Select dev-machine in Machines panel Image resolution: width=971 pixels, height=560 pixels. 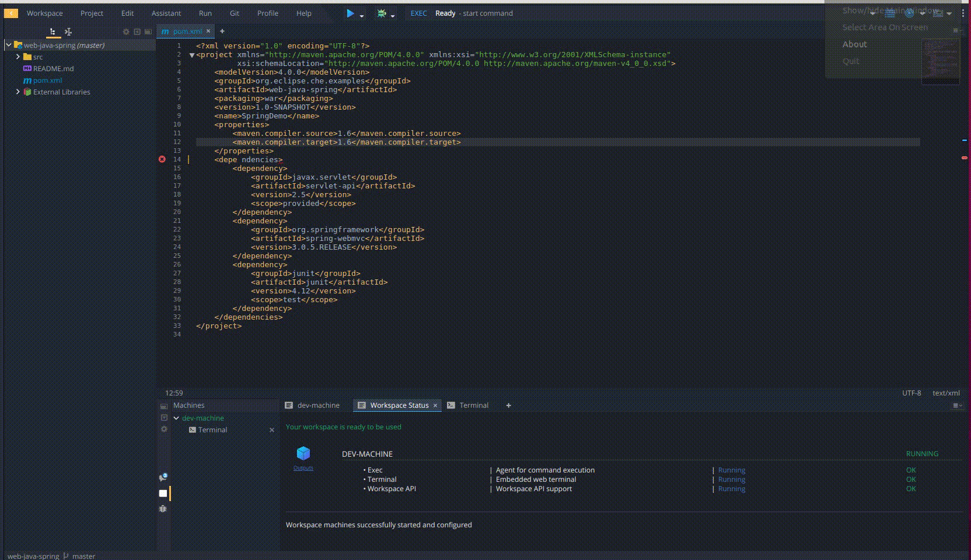(x=202, y=418)
